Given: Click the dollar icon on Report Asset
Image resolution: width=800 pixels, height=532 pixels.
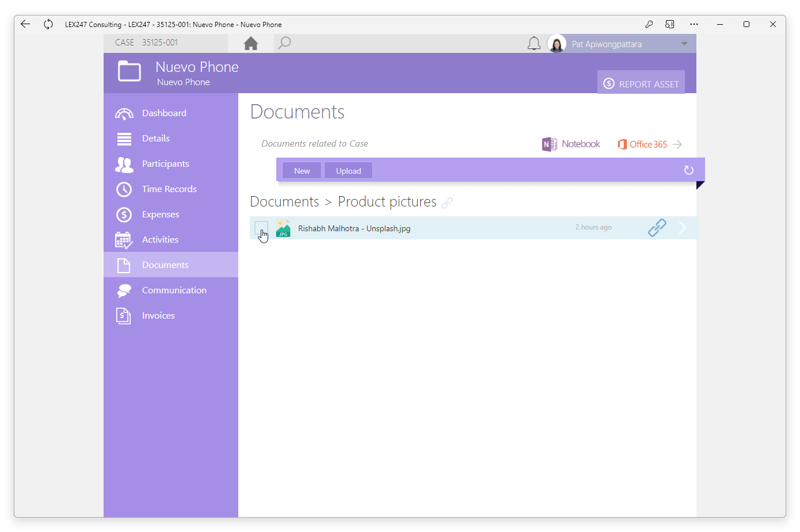Looking at the screenshot, I should click(x=609, y=84).
